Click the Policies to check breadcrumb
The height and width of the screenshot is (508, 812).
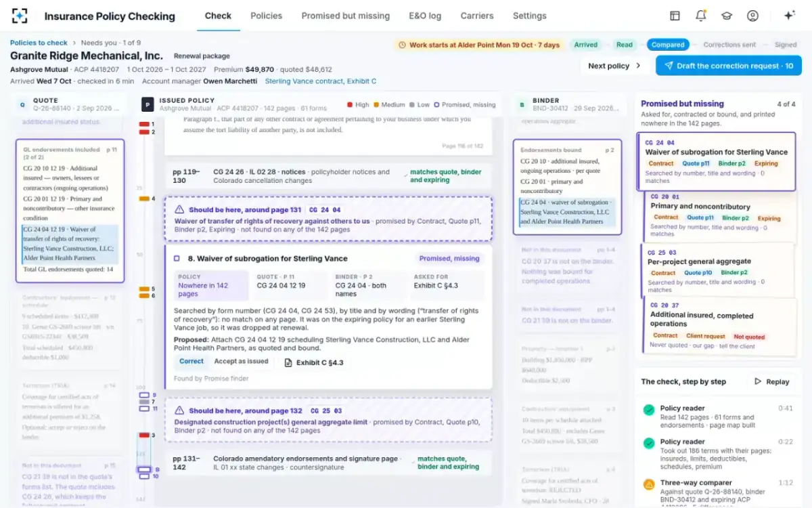click(39, 43)
